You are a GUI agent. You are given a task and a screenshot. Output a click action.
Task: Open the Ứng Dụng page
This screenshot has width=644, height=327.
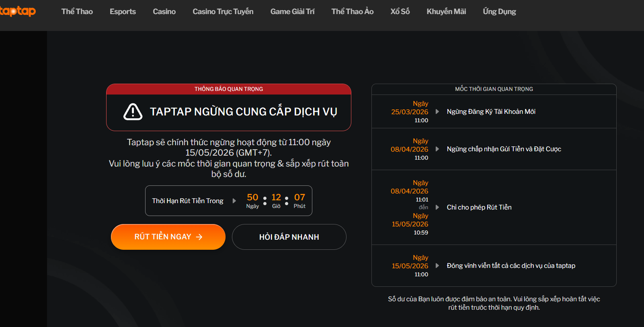coord(500,12)
